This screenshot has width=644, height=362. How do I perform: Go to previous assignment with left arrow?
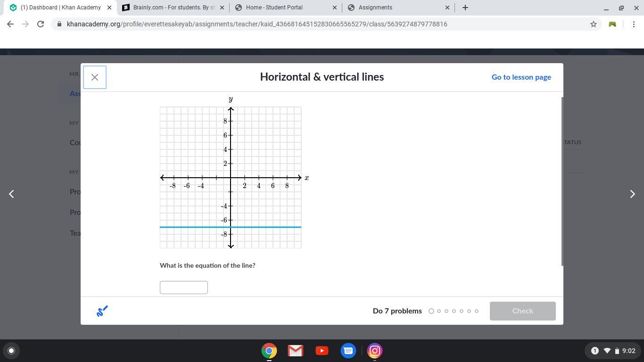pyautogui.click(x=12, y=194)
